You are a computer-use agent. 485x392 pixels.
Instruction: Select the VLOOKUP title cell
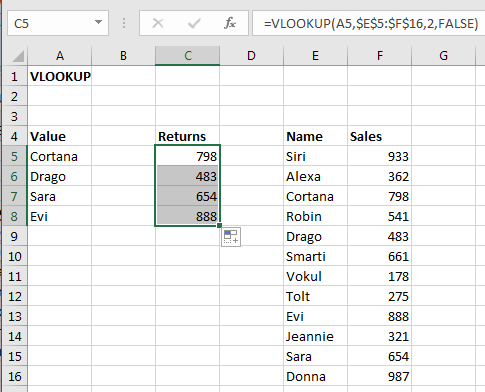(x=60, y=76)
